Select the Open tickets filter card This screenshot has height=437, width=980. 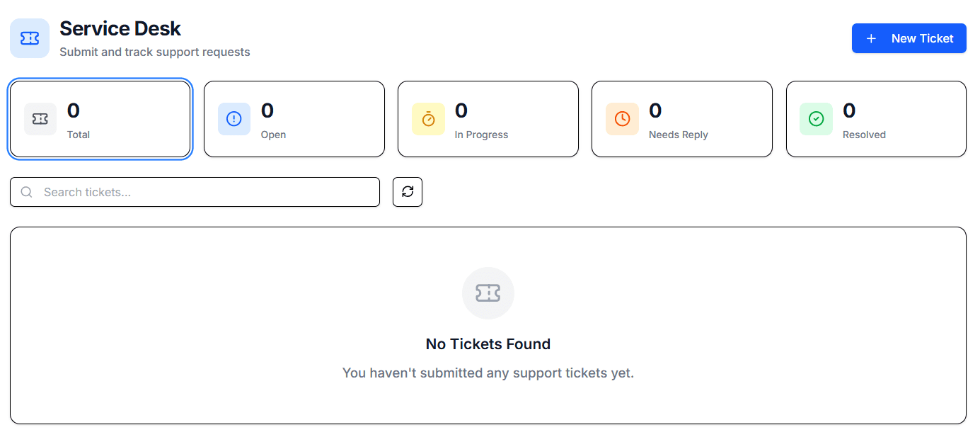pyautogui.click(x=294, y=118)
